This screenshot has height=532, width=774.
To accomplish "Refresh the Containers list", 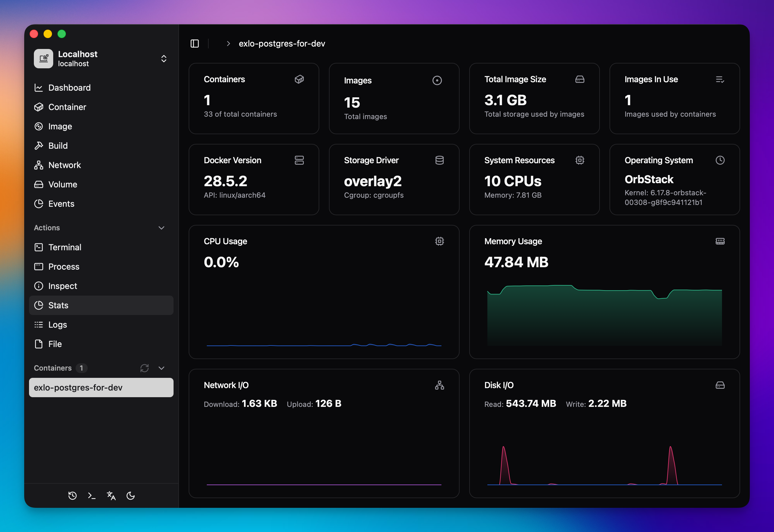I will coord(144,368).
